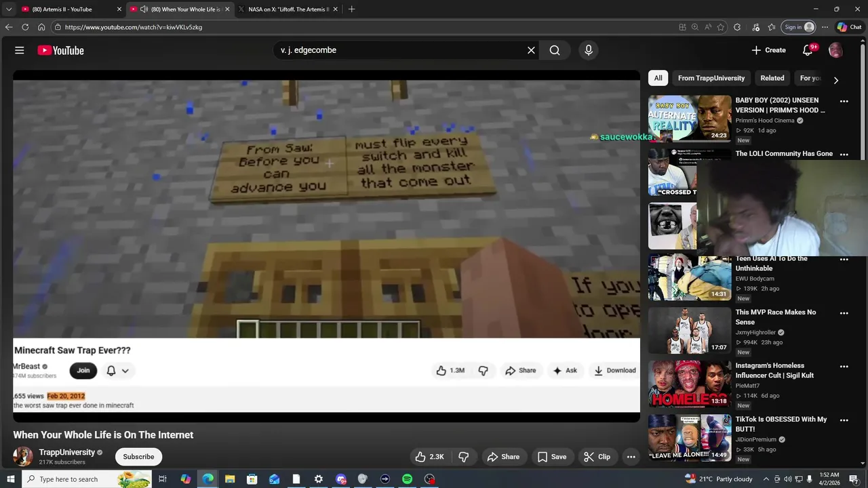Clear the search box text
The height and width of the screenshot is (488, 868).
[x=531, y=50]
